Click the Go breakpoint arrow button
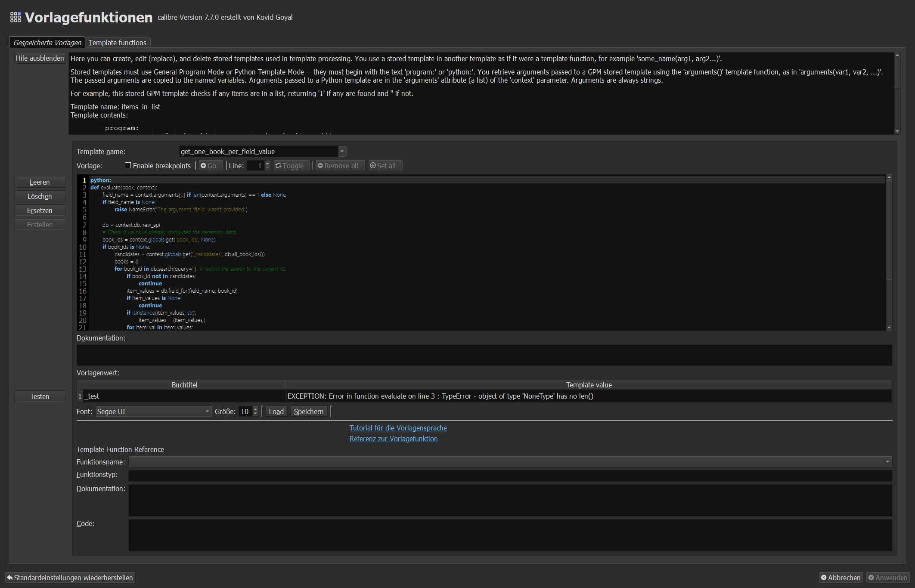The width and height of the screenshot is (915, 588). pyautogui.click(x=210, y=166)
